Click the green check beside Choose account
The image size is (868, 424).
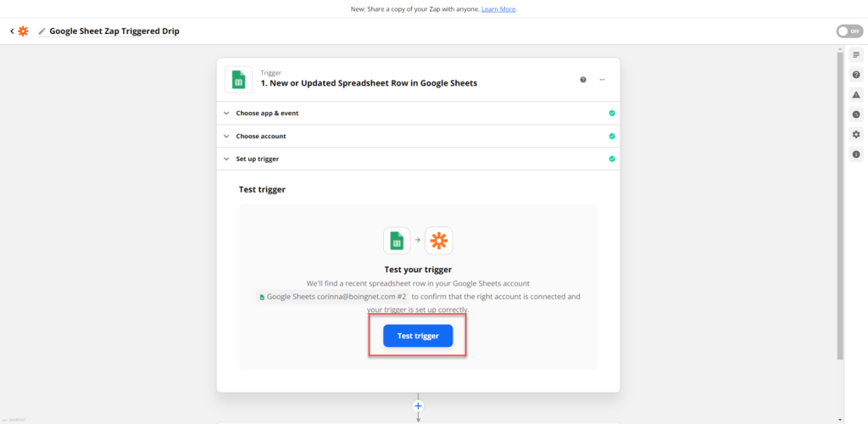[612, 137]
